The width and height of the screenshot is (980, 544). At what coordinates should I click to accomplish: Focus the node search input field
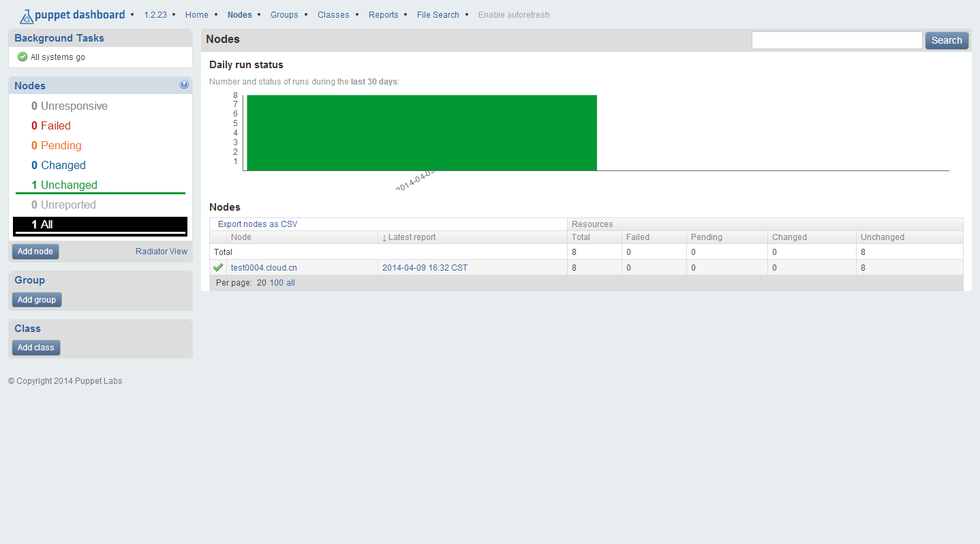(x=837, y=40)
